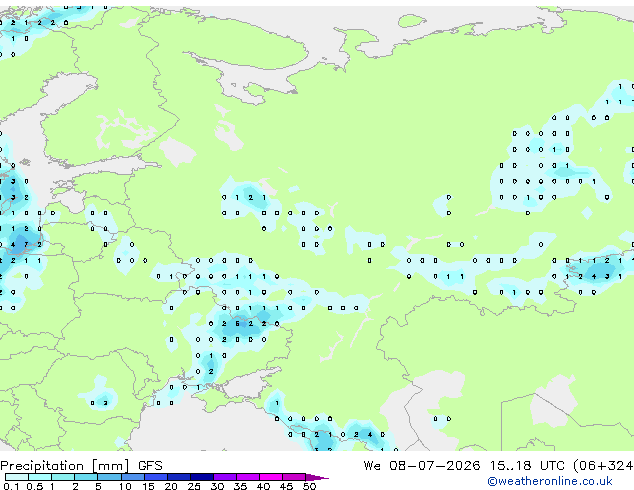Click the above-50 mm arrow tip of legend

(317, 478)
